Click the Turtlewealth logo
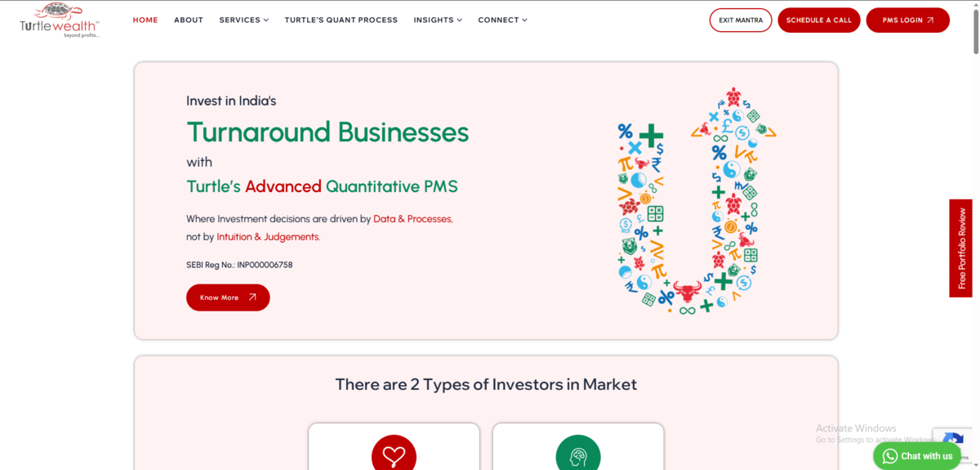The height and width of the screenshot is (470, 980). [60, 20]
